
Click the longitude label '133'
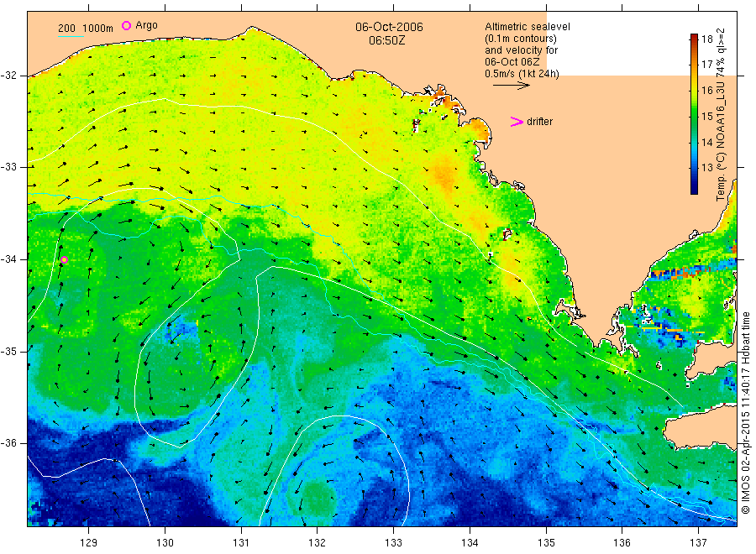click(393, 543)
